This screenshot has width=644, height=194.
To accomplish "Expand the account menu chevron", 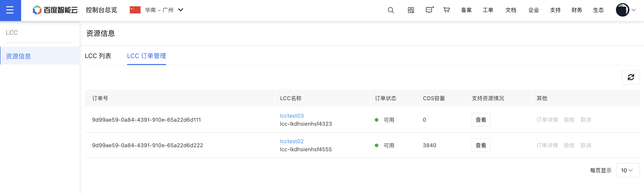I will pos(634,10).
